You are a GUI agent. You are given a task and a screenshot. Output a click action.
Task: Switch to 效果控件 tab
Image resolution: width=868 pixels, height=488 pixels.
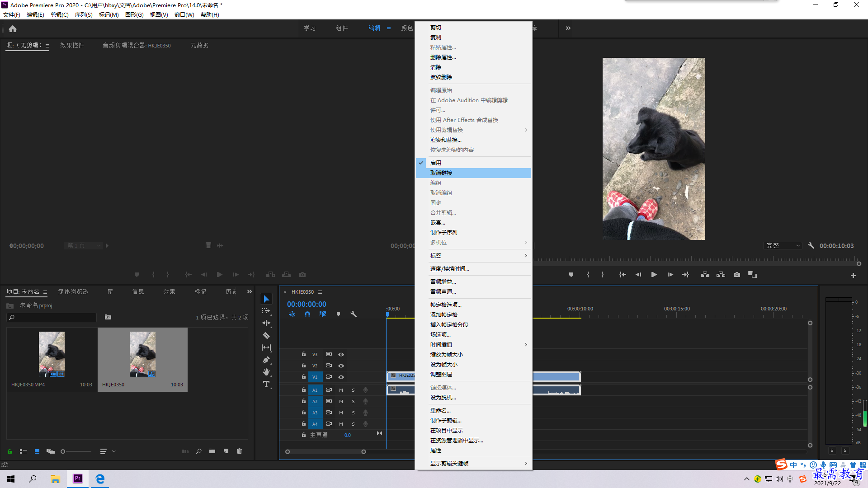coord(72,45)
